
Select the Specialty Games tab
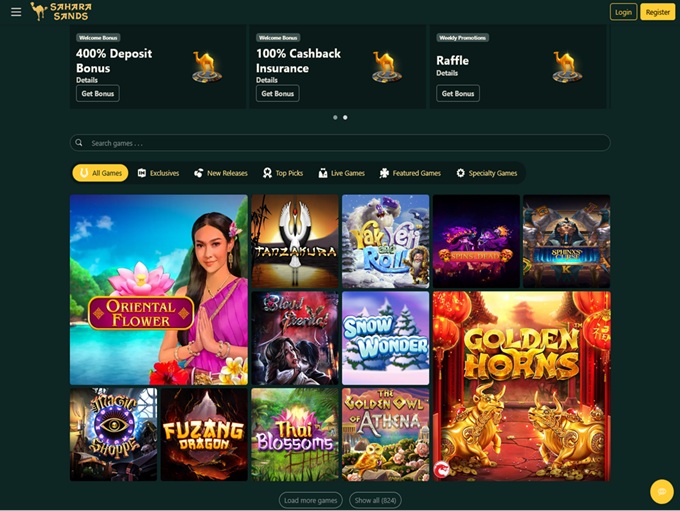[x=487, y=173]
